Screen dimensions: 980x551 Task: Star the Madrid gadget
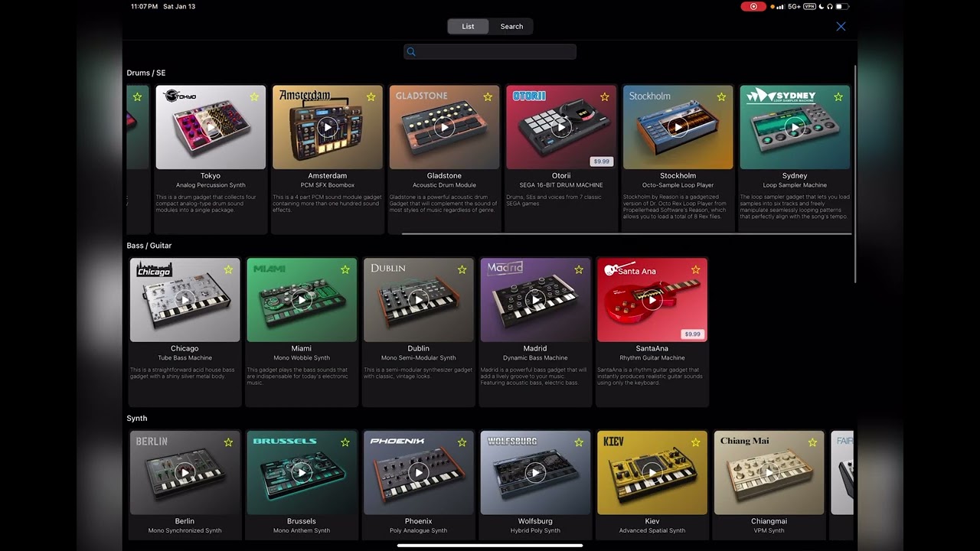579,269
